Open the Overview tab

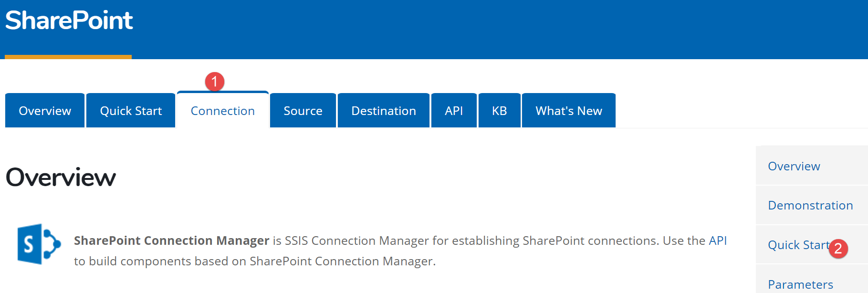click(x=45, y=111)
